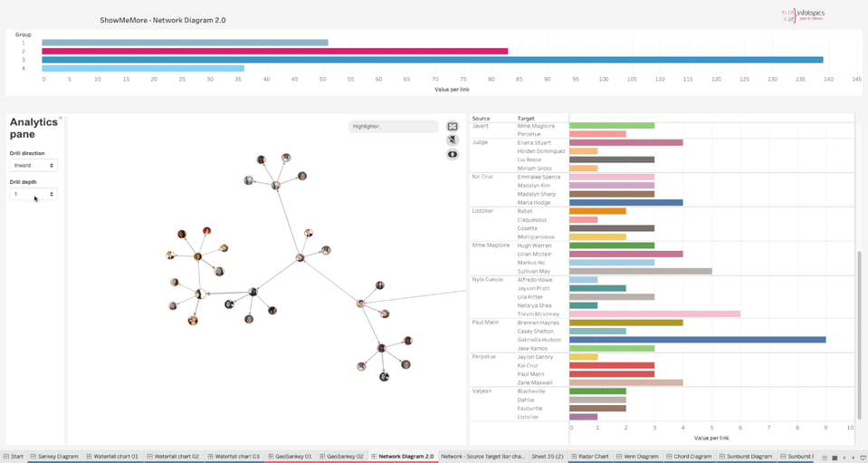868x463 pixels.
Task: Click the sheet sorter icon in status bar
Action: [835, 458]
